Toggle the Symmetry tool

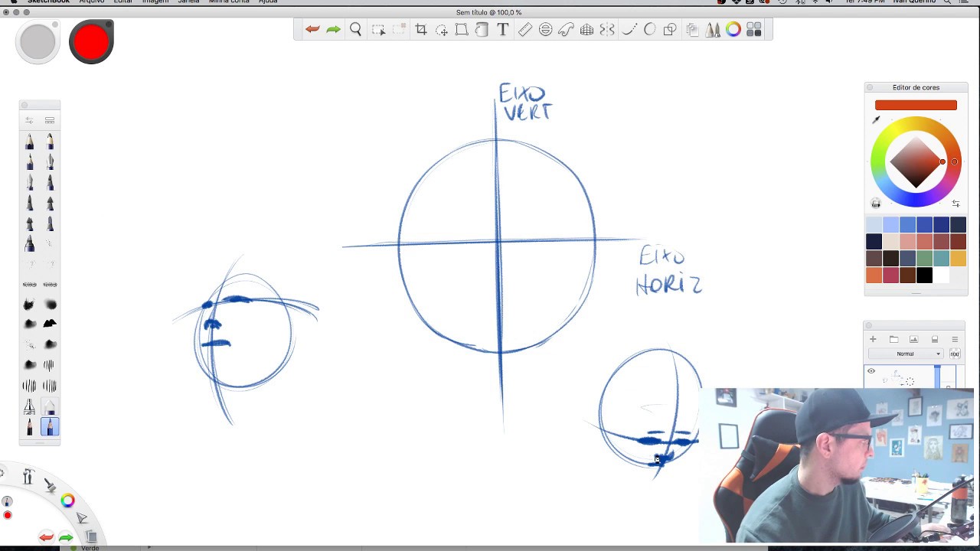(x=607, y=30)
